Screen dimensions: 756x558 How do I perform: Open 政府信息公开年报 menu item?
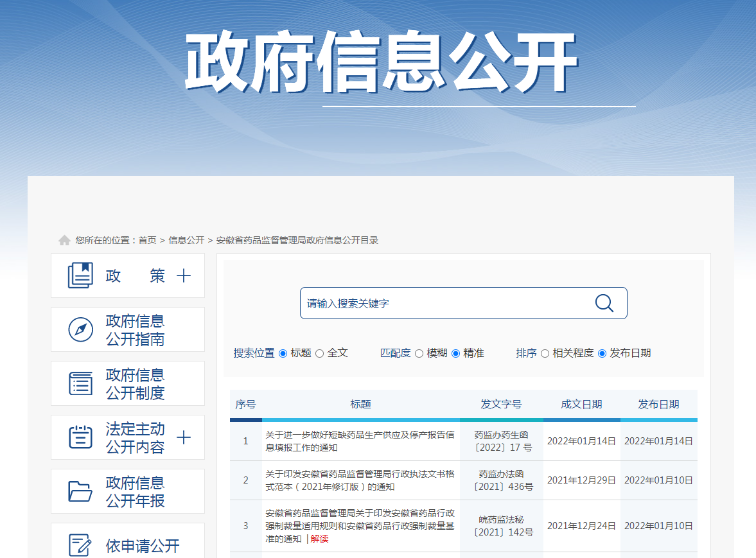pos(135,491)
